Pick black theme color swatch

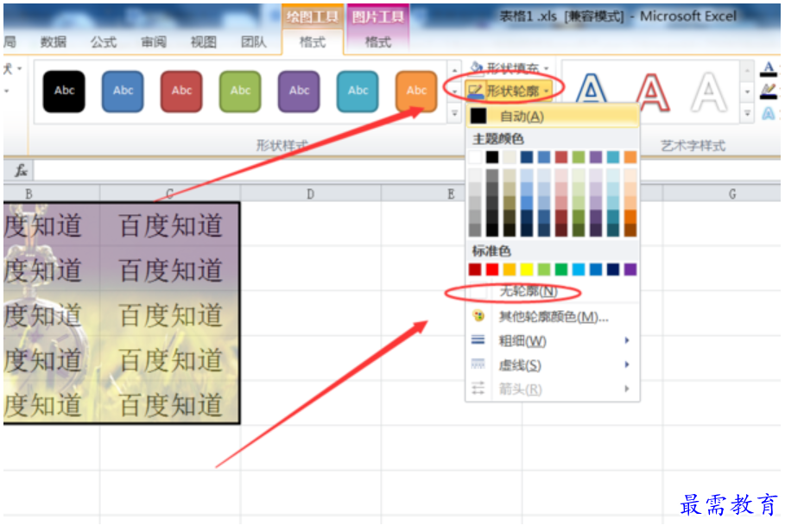[492, 157]
